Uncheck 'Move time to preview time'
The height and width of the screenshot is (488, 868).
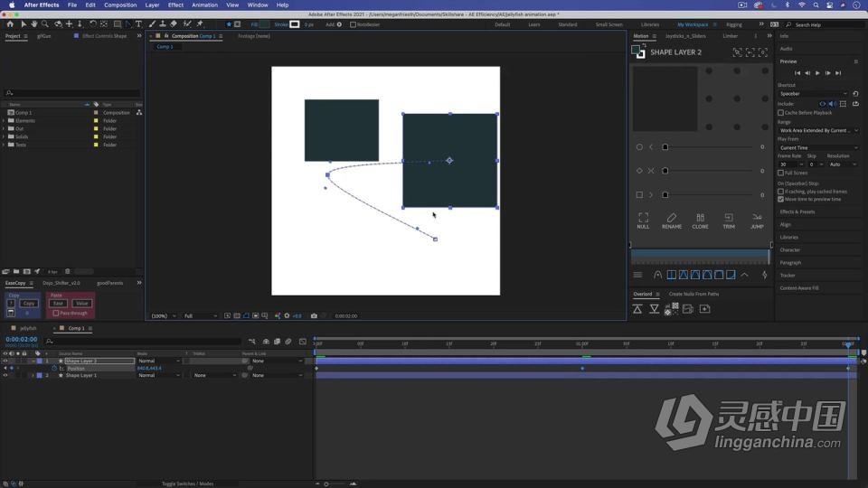pos(780,199)
